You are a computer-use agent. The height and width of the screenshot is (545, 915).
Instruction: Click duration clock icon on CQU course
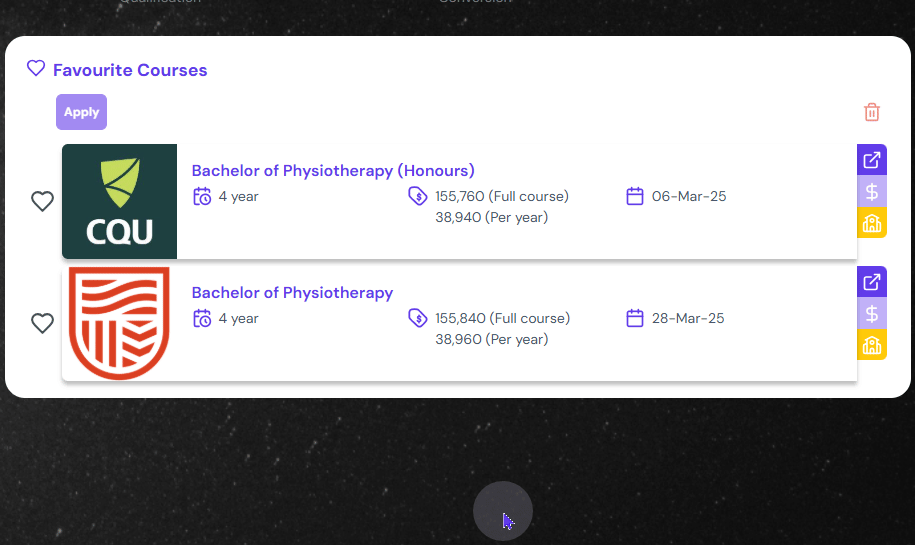click(202, 196)
